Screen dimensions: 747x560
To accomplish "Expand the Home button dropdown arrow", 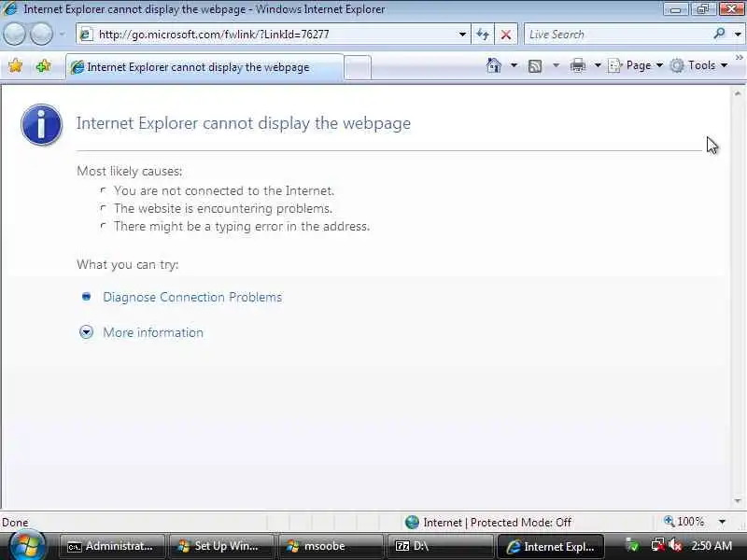I will [x=514, y=65].
